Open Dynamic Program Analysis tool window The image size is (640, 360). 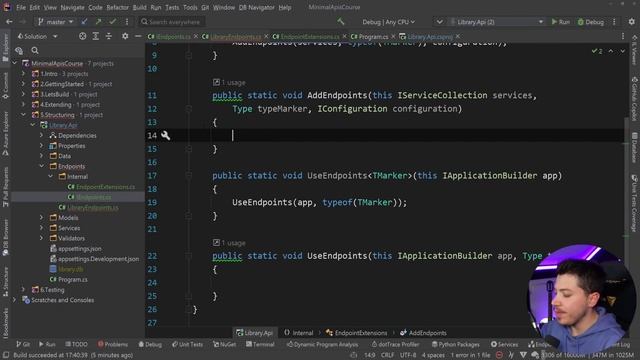coord(322,344)
